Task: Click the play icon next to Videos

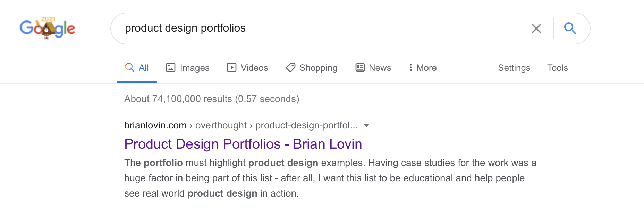Action: (x=231, y=67)
